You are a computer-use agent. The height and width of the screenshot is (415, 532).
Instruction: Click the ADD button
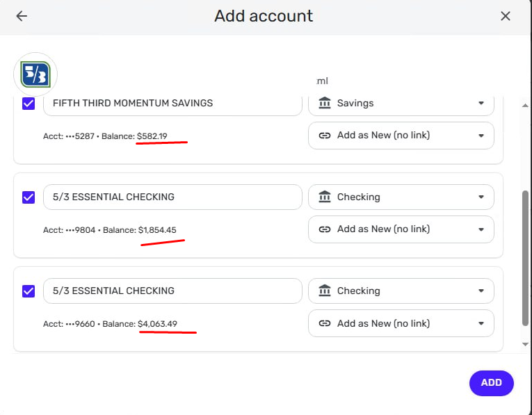pyautogui.click(x=491, y=383)
